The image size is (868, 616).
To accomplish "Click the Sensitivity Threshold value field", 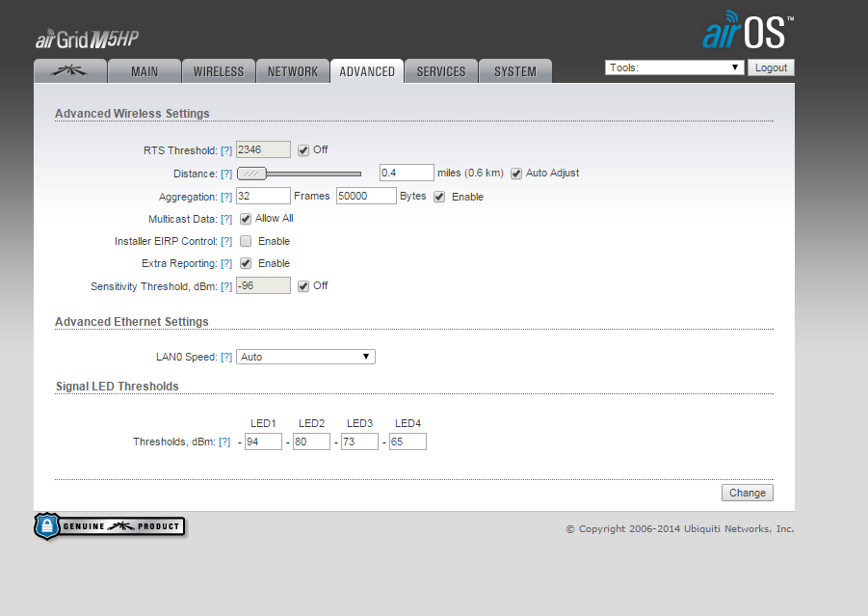I will [264, 285].
